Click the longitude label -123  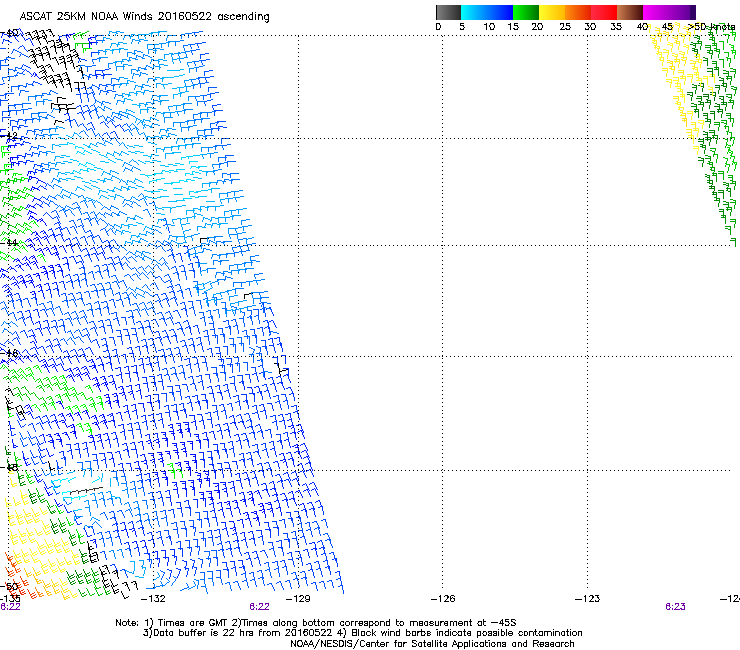point(588,599)
